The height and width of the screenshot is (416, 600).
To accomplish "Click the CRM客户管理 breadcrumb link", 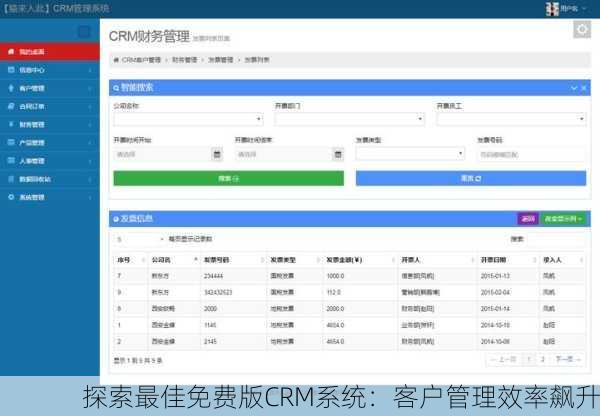I will click(141, 60).
